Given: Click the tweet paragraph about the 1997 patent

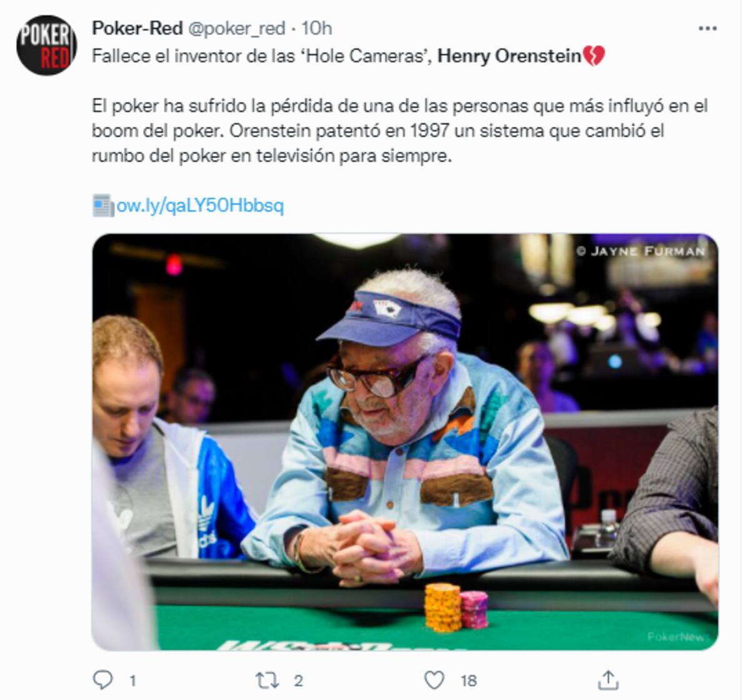Looking at the screenshot, I should [400, 131].
